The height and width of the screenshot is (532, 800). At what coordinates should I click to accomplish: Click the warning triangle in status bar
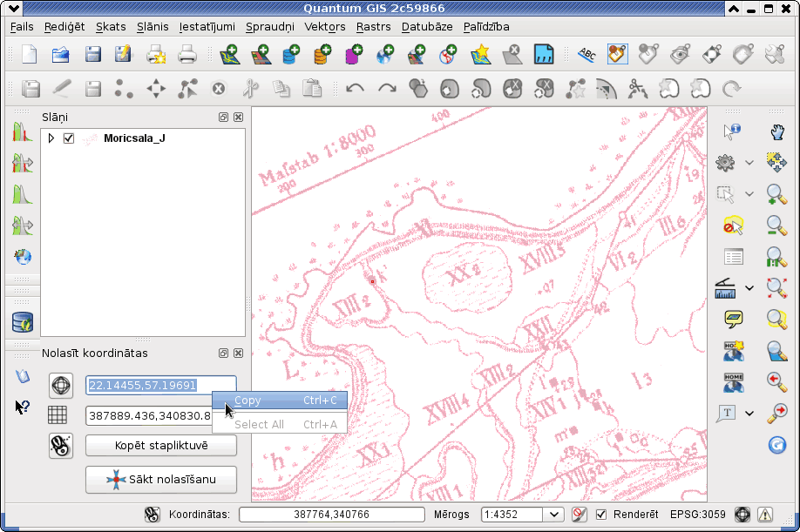(x=765, y=515)
